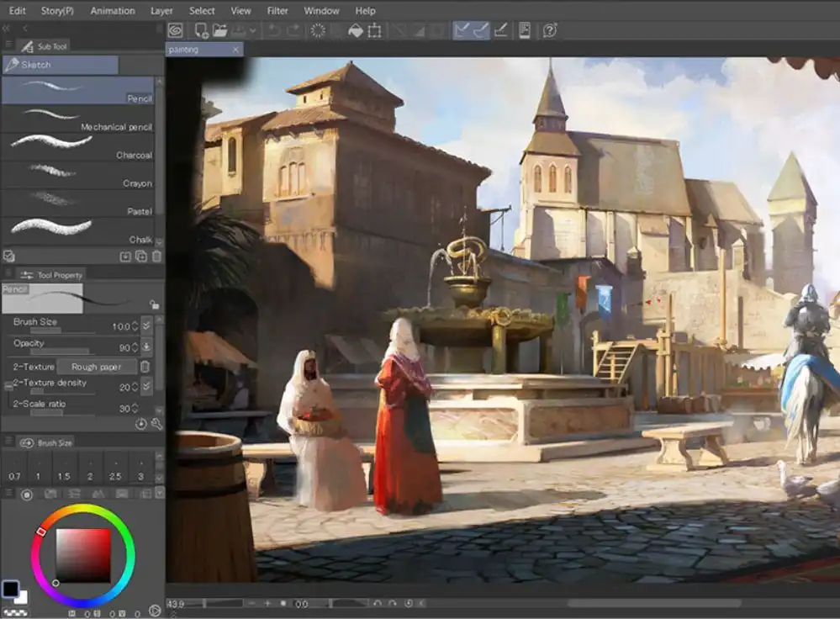
Task: Click the New Canvas toolbar icon
Action: tap(202, 29)
